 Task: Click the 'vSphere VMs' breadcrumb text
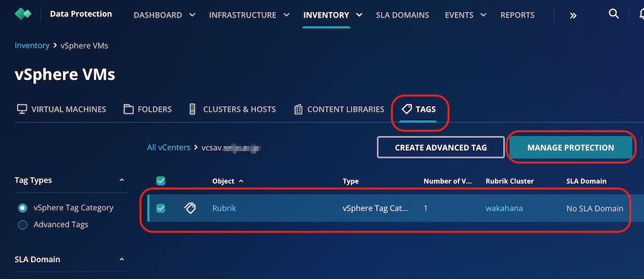click(x=84, y=45)
